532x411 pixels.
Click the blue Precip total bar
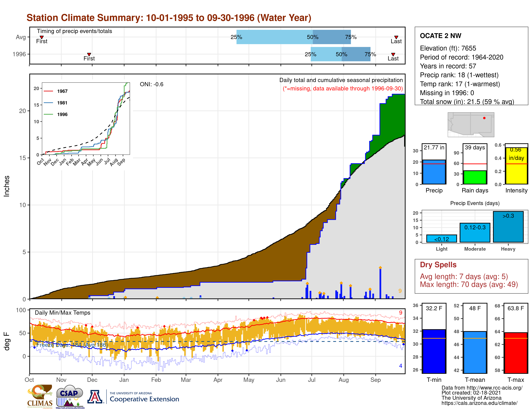click(434, 172)
